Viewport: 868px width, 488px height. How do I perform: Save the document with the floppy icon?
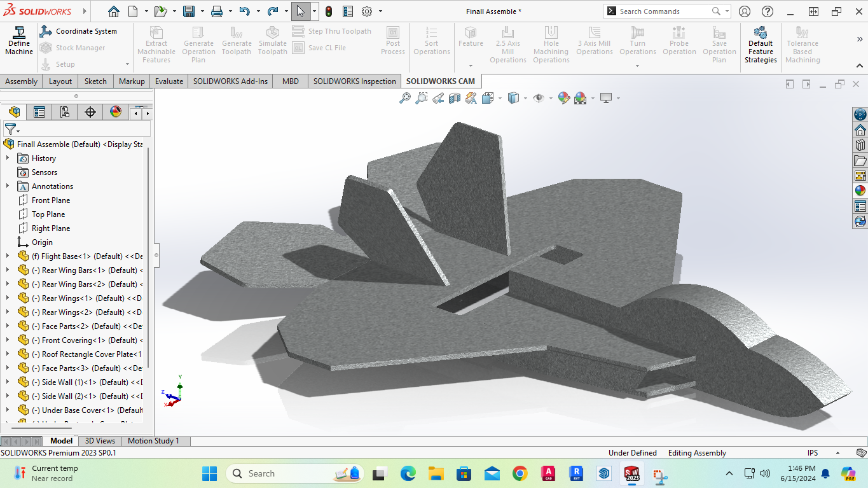pyautogui.click(x=189, y=11)
